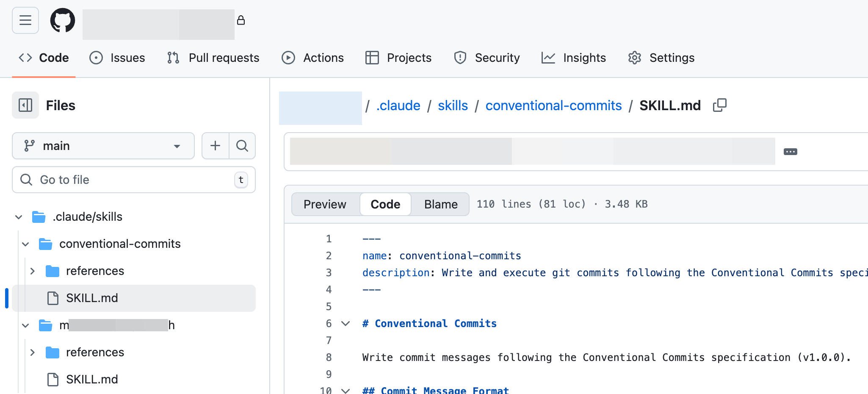Screen dimensions: 868x394
Task: Switch to Blame view
Action: pos(440,204)
